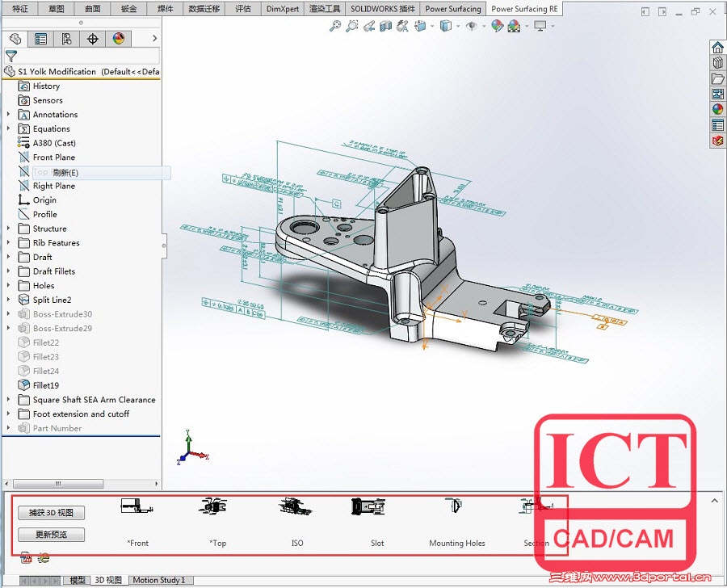Open the SOLIDWORKS 插件 ribbon tab
This screenshot has height=588, width=727.
[x=383, y=9]
